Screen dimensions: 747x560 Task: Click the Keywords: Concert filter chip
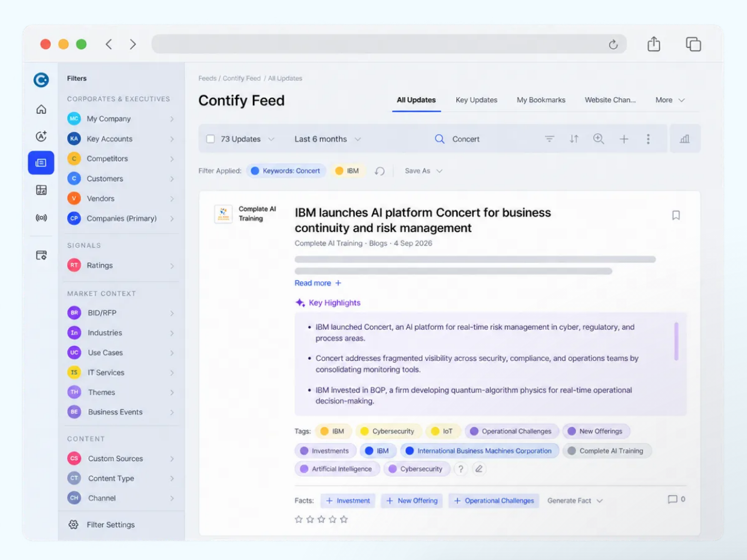[x=286, y=171]
